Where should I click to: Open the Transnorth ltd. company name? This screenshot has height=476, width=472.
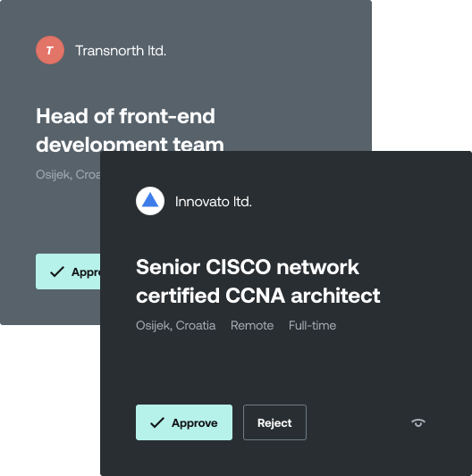pos(121,50)
